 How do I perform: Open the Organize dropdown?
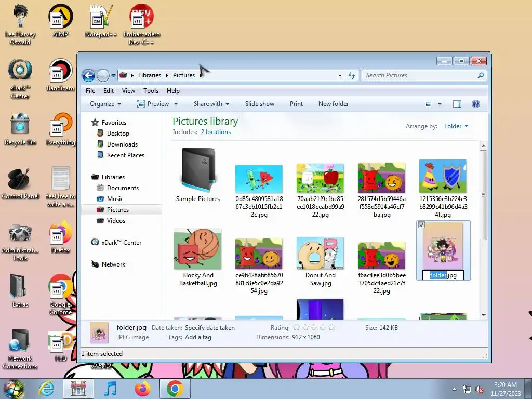point(105,104)
